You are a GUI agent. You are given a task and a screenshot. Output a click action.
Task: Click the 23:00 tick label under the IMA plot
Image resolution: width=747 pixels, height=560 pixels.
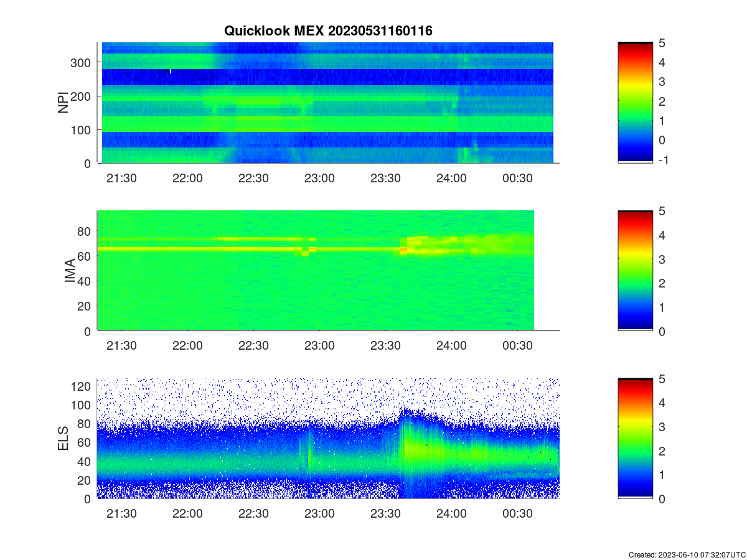[319, 346]
